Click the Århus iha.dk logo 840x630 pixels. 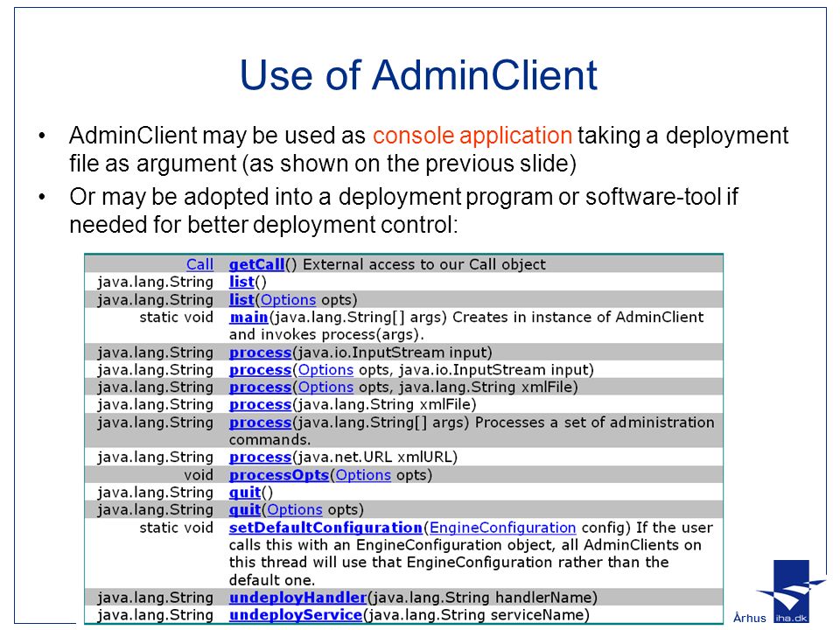pyautogui.click(x=779, y=593)
